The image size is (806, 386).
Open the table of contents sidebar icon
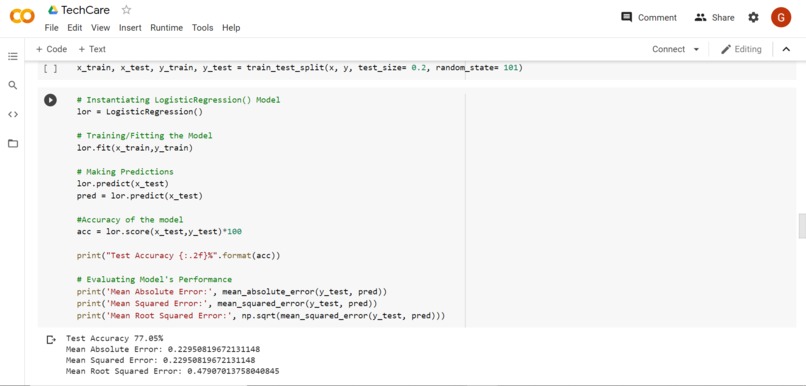click(x=13, y=56)
